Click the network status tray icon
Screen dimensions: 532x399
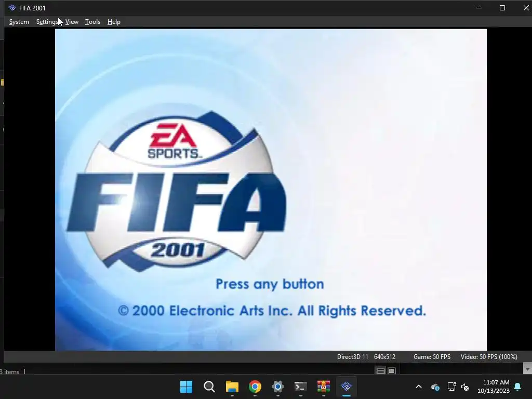[x=451, y=387]
